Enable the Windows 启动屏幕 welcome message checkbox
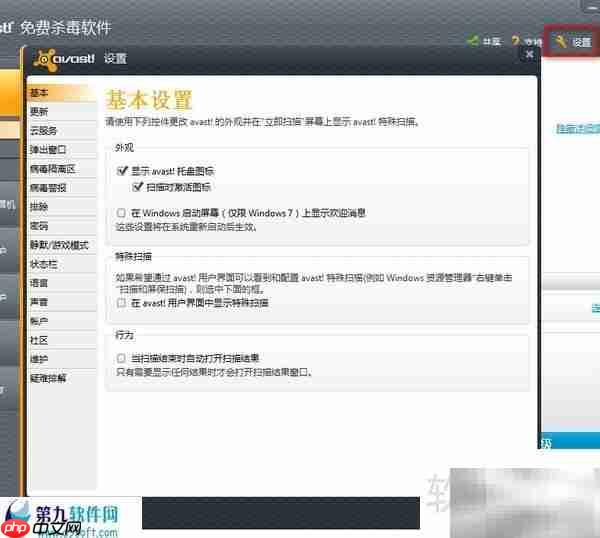Screen dimensions: 600x538 coord(121,213)
